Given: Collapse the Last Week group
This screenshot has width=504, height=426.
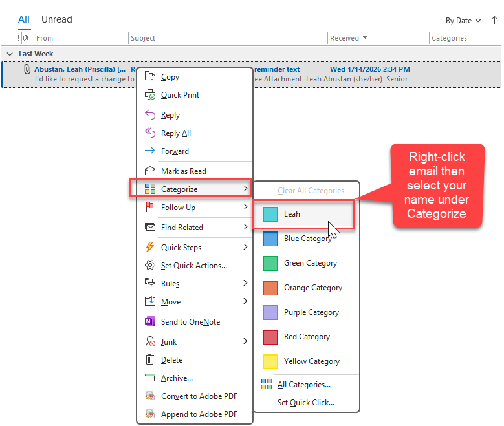Looking at the screenshot, I should (10, 54).
